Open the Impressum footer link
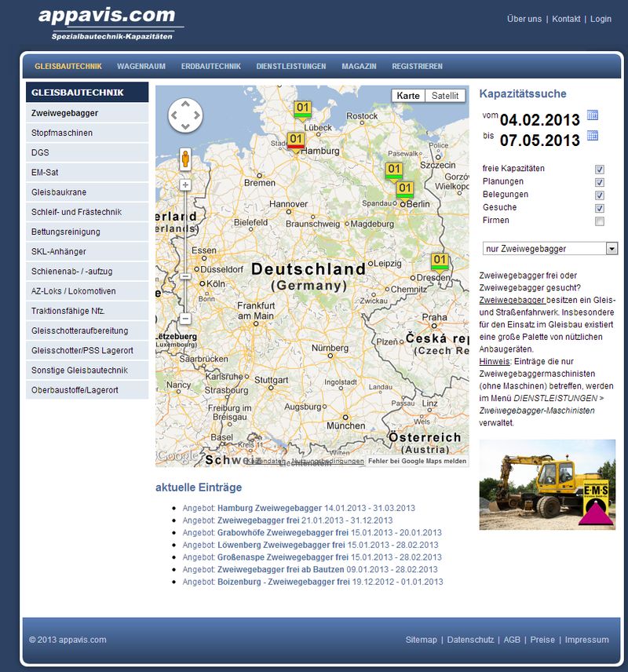Screen dimensions: 628x672 coord(587,640)
